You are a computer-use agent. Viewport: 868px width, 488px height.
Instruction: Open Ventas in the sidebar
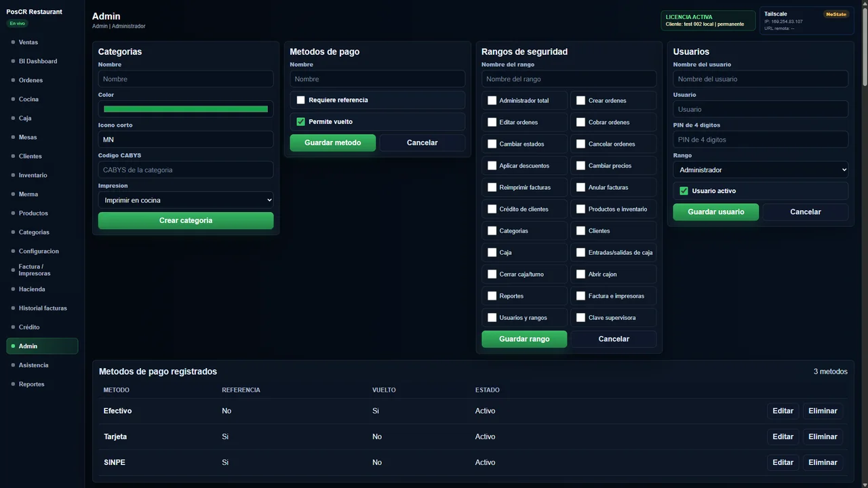tap(42, 42)
